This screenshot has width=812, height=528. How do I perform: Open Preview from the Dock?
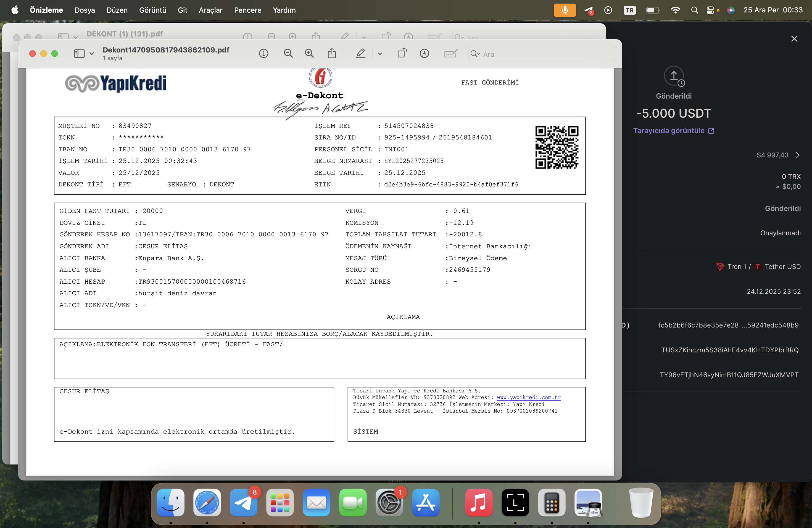tap(588, 503)
